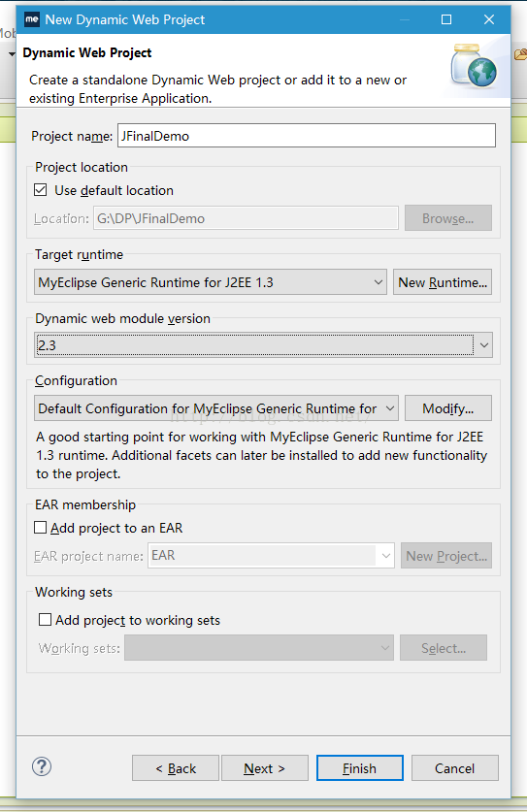This screenshot has height=812, width=527.
Task: Click the Project name text field
Action: [307, 136]
